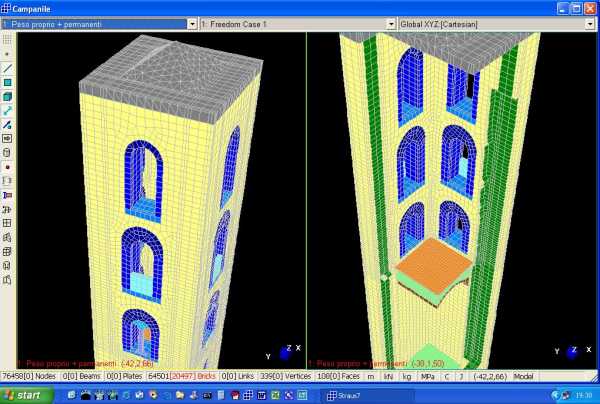
Task: Select the Node entity tool
Action: 8,53
